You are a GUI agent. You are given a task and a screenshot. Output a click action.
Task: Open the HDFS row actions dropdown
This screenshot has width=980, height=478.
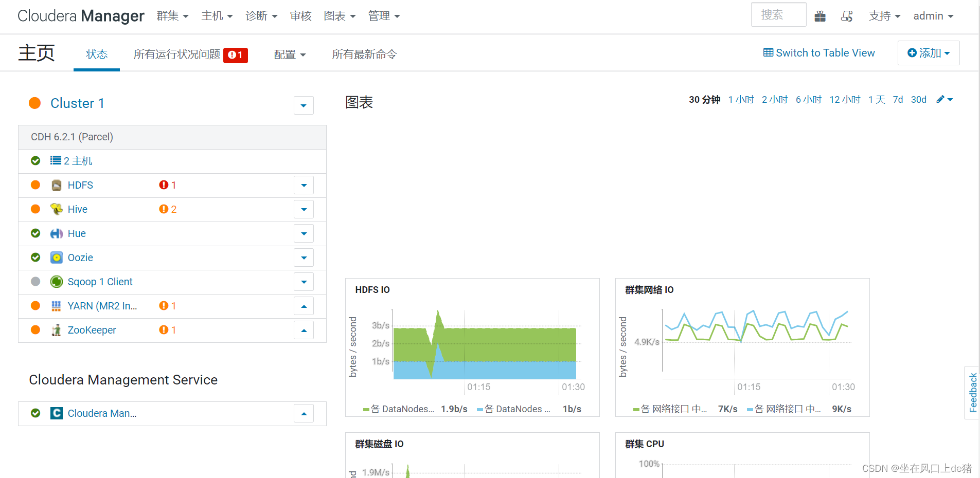pos(304,185)
